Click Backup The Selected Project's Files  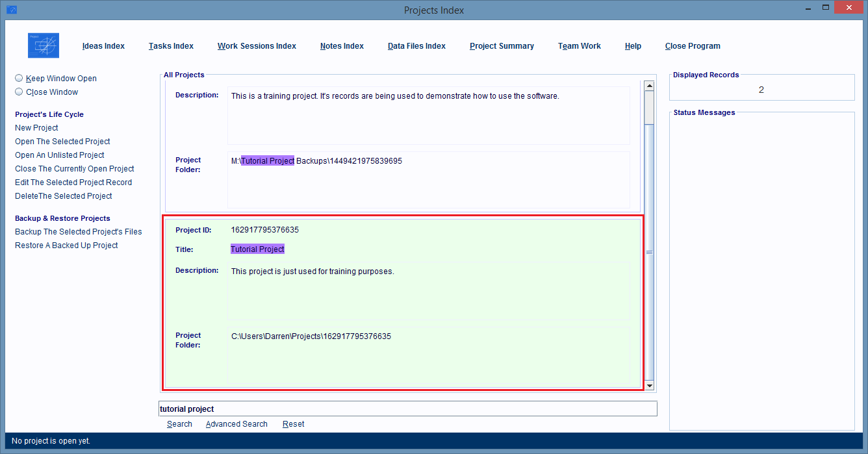pyautogui.click(x=78, y=232)
